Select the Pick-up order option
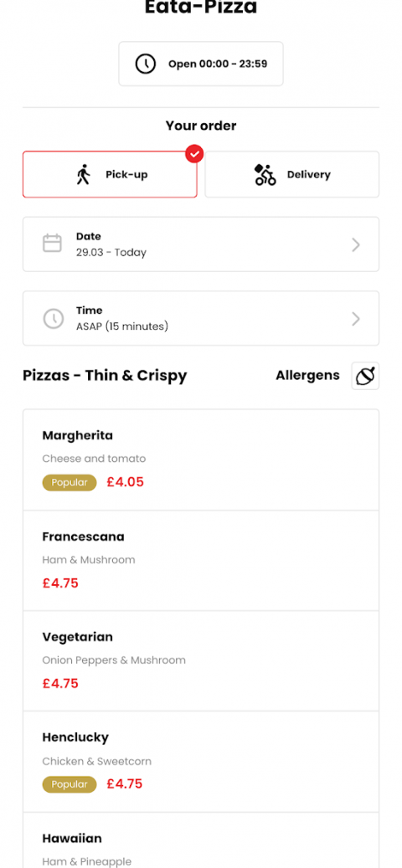The height and width of the screenshot is (868, 402). pos(110,174)
